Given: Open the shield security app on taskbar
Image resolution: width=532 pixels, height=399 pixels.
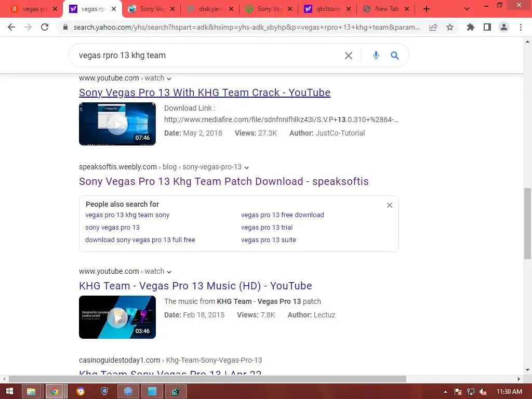Looking at the screenshot, I should [x=104, y=392].
